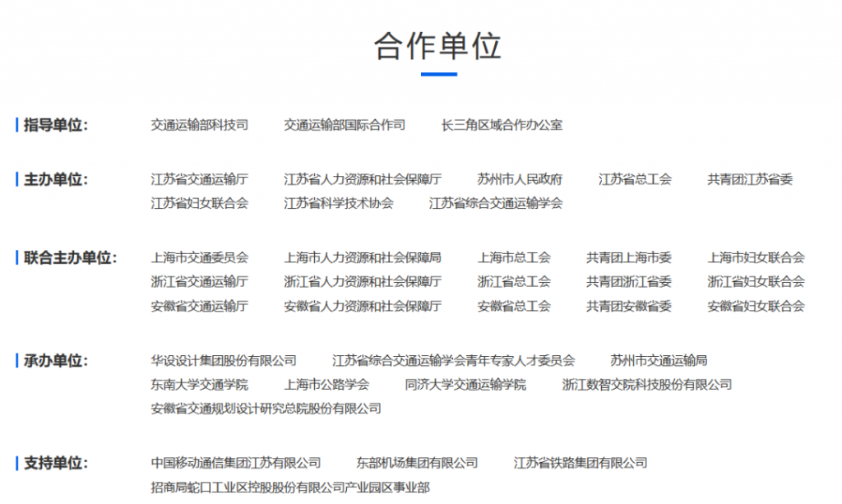
Task: Click 江苏省总工会
Action: pos(635,179)
